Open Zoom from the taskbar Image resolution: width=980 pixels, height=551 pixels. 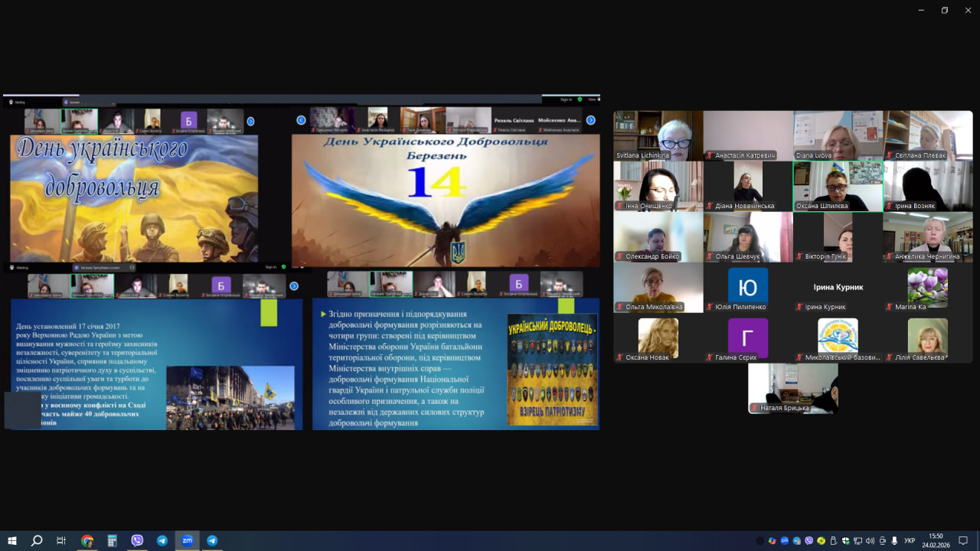(187, 540)
